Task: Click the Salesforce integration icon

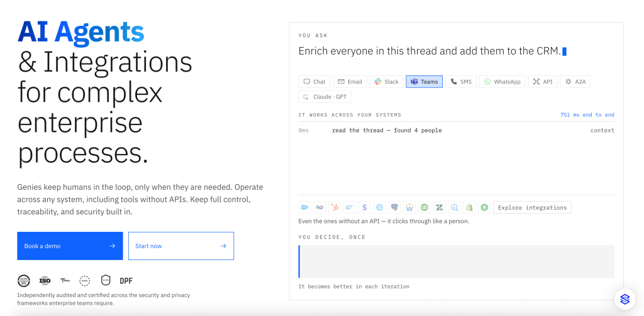Action: pyautogui.click(x=304, y=207)
